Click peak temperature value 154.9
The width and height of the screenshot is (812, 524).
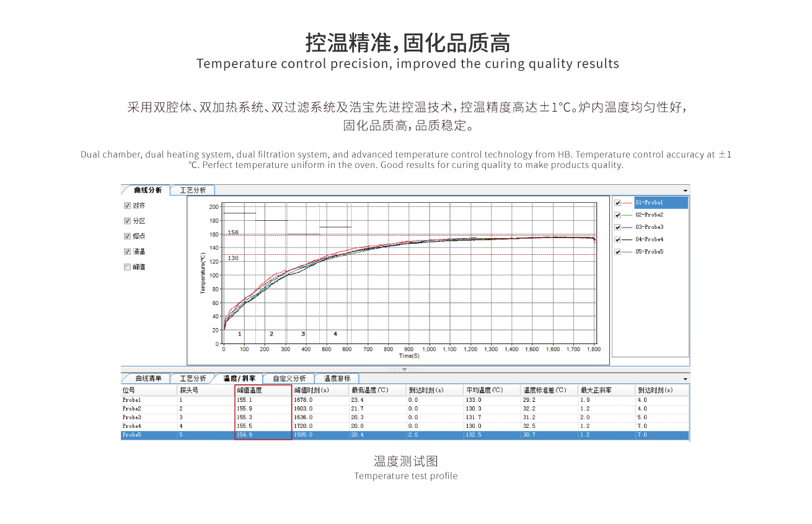[244, 435]
